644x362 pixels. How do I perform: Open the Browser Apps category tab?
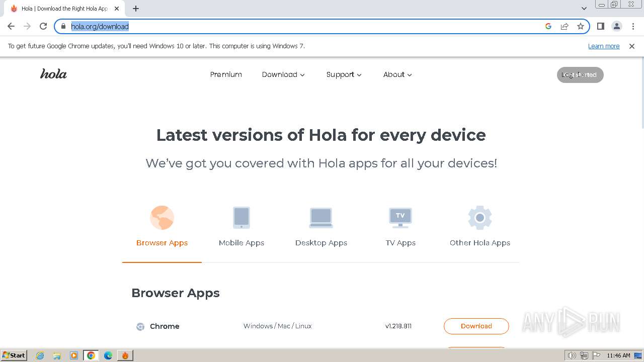click(162, 227)
